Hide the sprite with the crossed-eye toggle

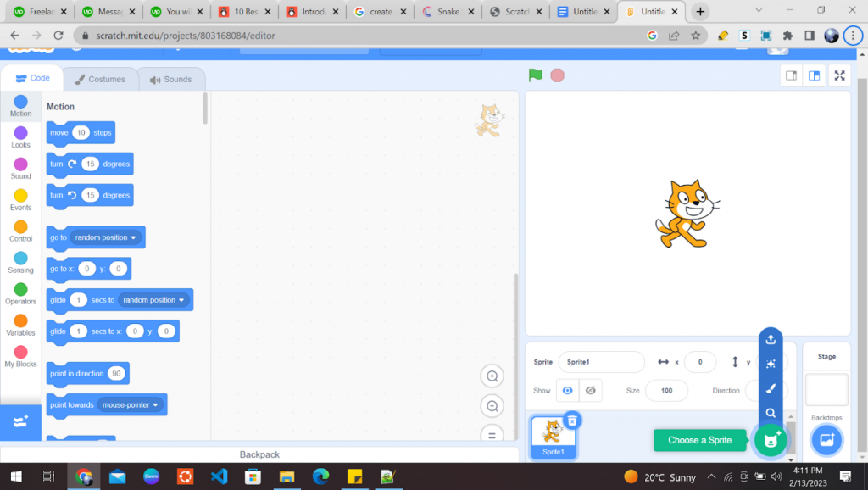pyautogui.click(x=588, y=390)
